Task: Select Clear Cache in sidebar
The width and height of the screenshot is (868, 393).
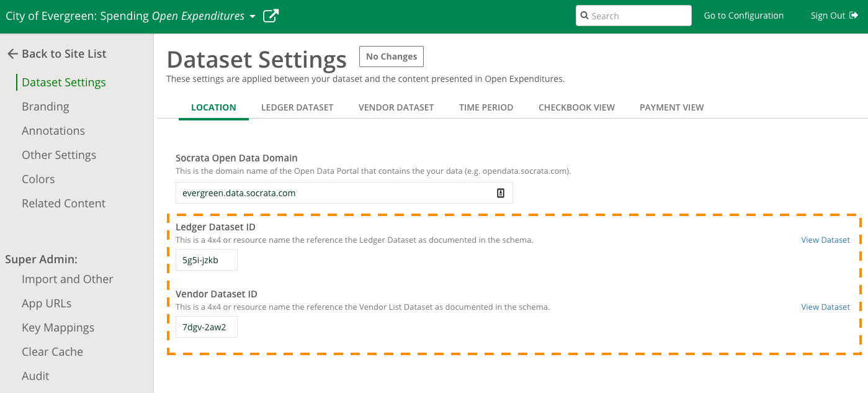Action: (x=52, y=351)
